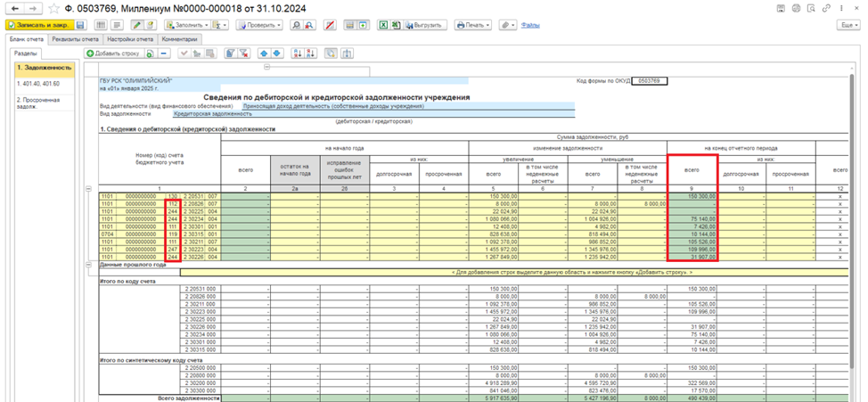Open the Комментарии tab
Image resolution: width=868 pixels, height=402 pixels.
tap(180, 39)
